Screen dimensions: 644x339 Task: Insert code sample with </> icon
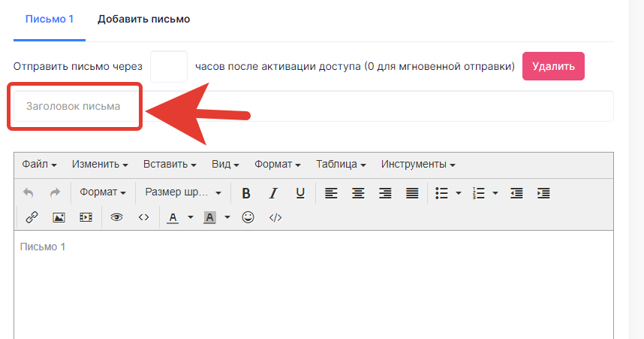click(x=275, y=217)
